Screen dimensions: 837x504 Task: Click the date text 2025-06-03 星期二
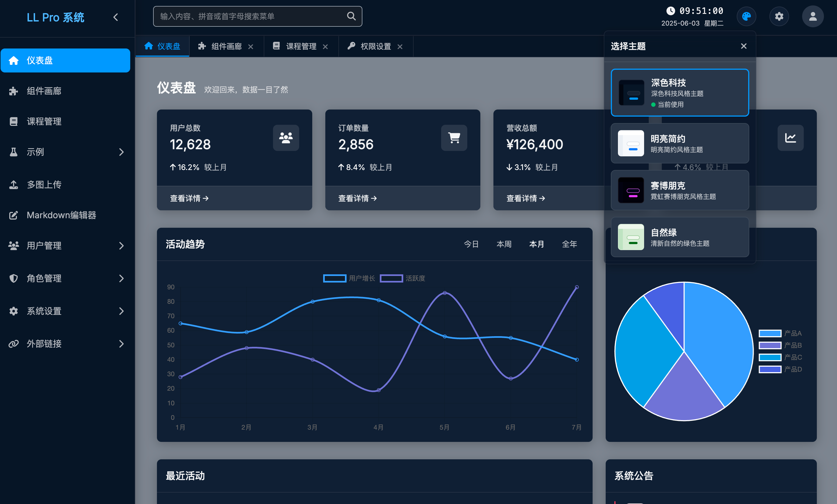[692, 23]
